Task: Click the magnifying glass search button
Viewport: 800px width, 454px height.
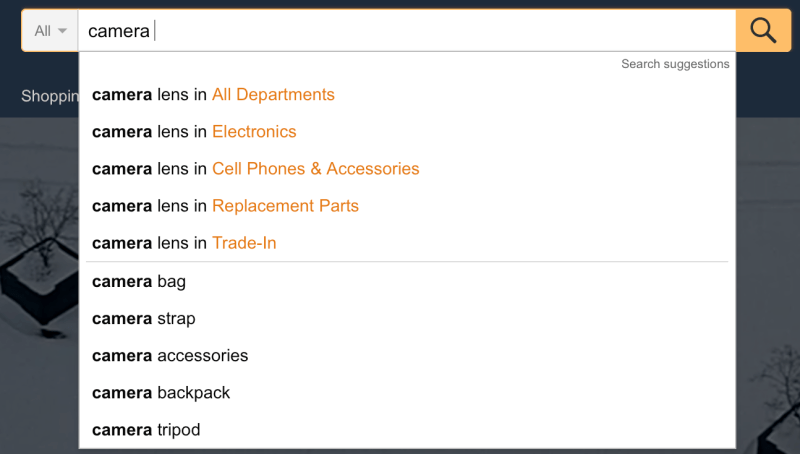Action: [763, 31]
